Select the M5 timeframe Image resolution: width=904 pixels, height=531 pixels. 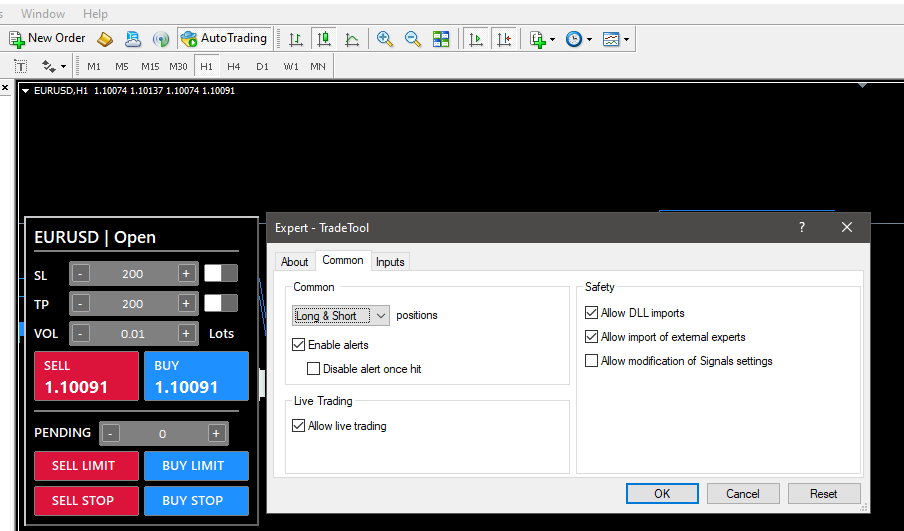(122, 66)
